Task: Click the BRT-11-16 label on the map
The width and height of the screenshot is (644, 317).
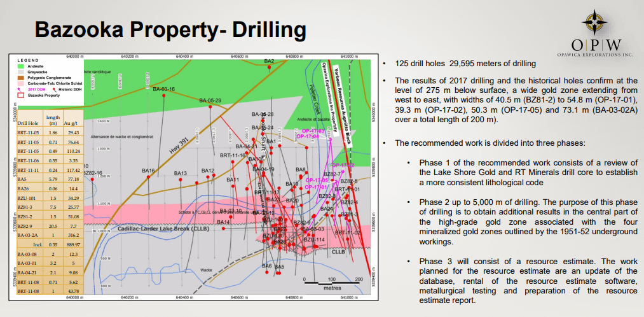Action: pyautogui.click(x=233, y=155)
